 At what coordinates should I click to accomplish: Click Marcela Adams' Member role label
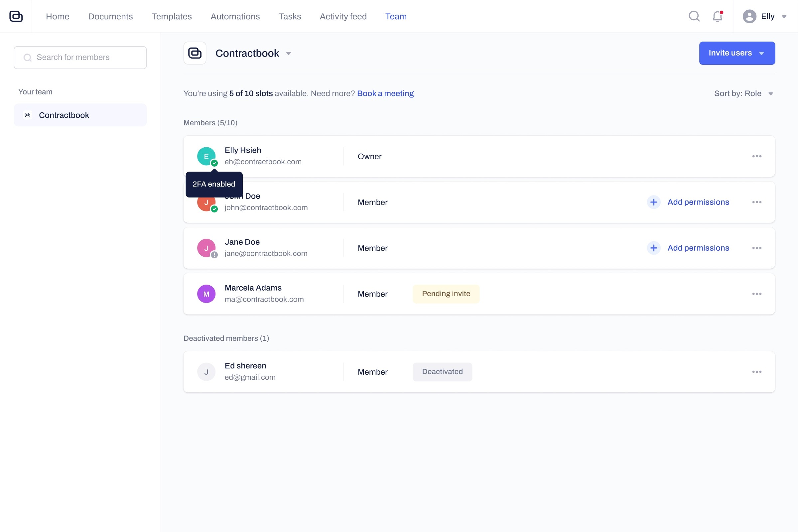pos(372,294)
